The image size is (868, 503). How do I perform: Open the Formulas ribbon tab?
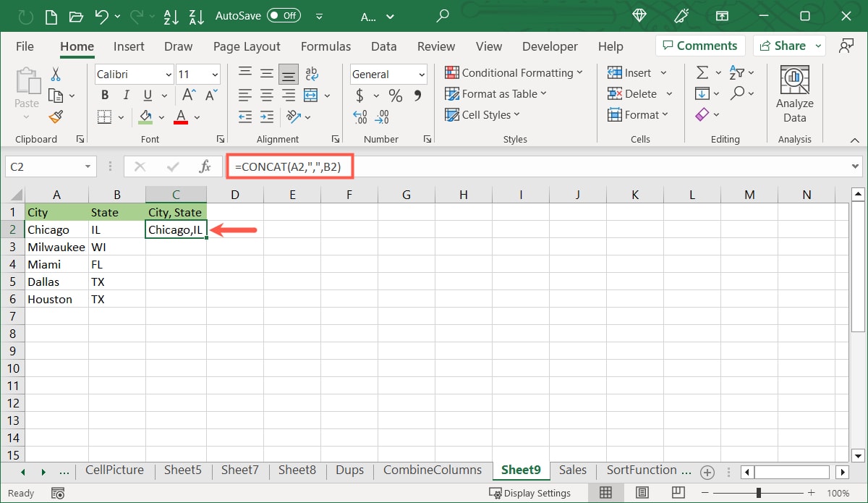click(325, 46)
